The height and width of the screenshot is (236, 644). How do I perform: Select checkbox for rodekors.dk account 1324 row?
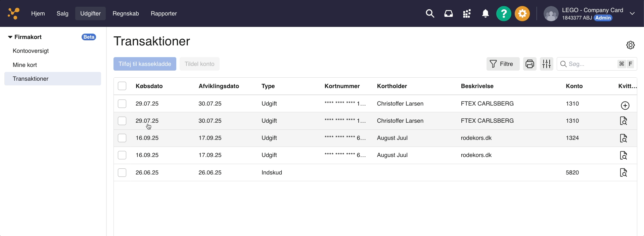coord(122,138)
